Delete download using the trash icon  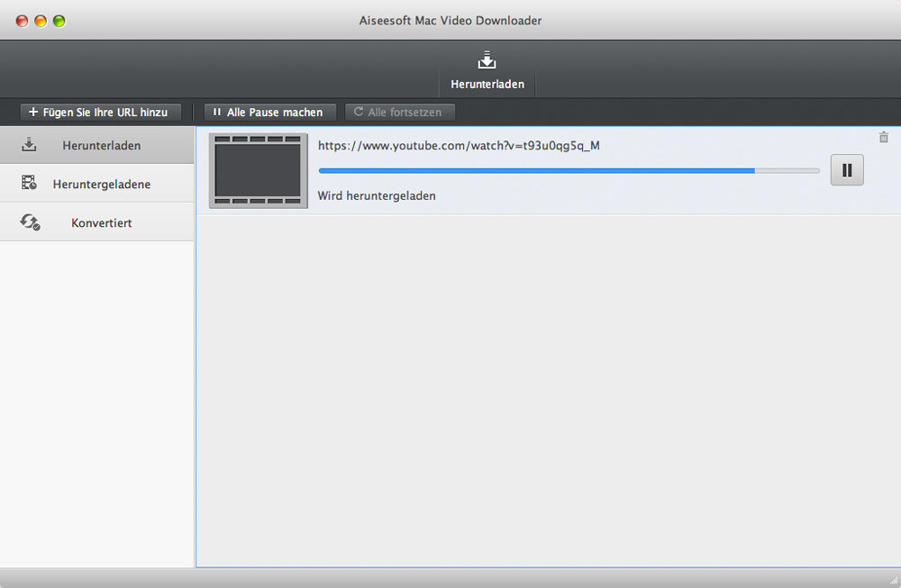[884, 137]
